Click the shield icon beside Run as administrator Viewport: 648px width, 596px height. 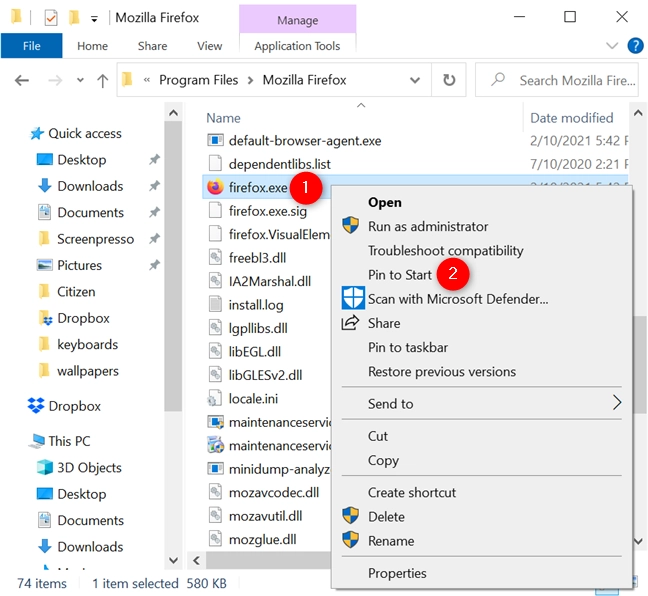pos(350,225)
